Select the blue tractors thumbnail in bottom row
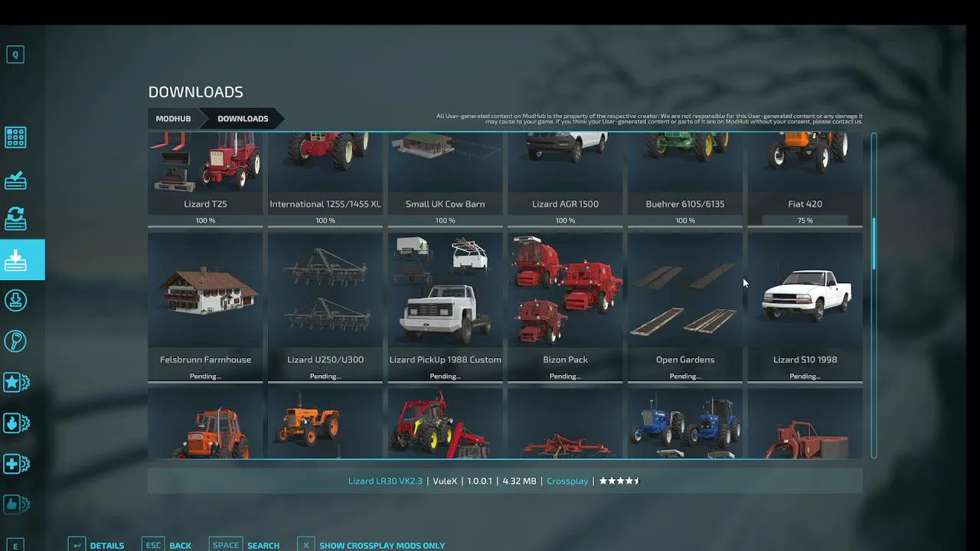 [x=685, y=423]
